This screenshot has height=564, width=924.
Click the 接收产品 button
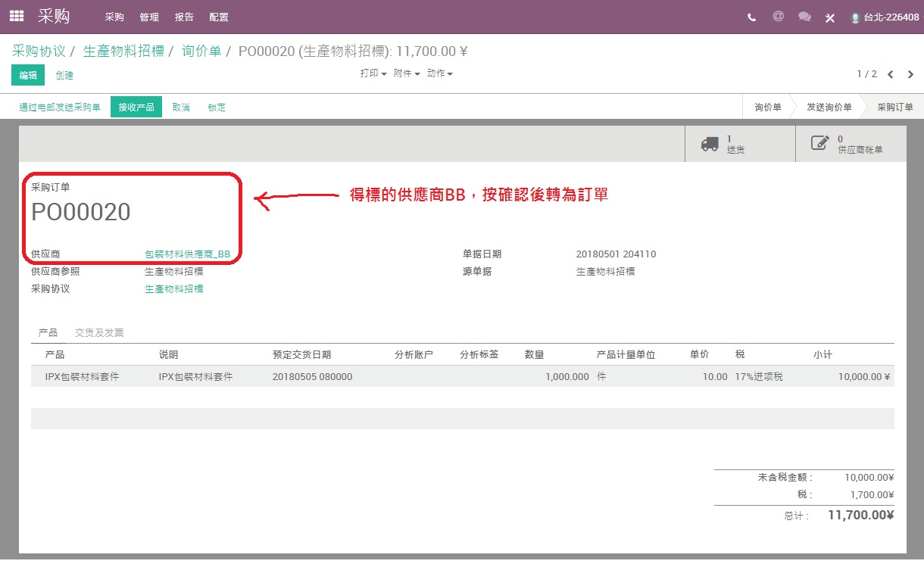tap(136, 107)
